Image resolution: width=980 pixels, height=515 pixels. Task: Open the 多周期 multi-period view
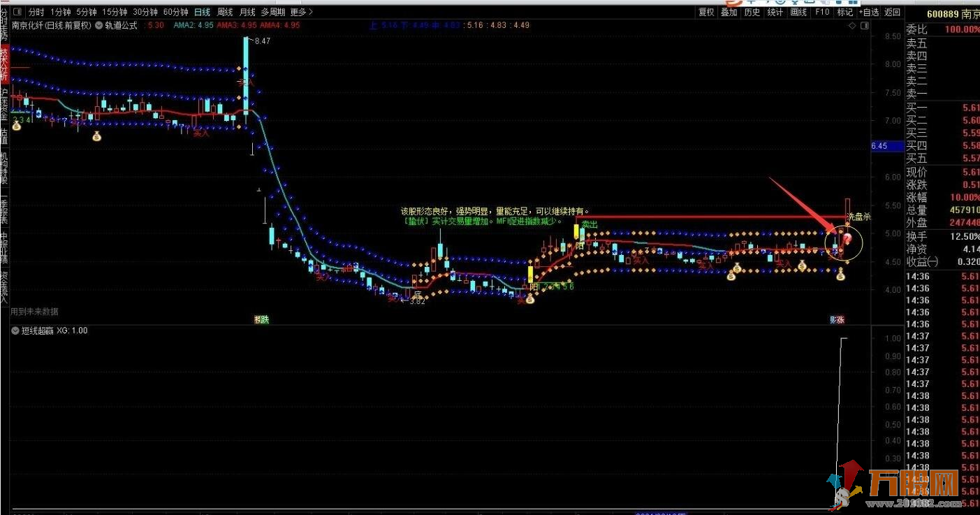pyautogui.click(x=272, y=12)
